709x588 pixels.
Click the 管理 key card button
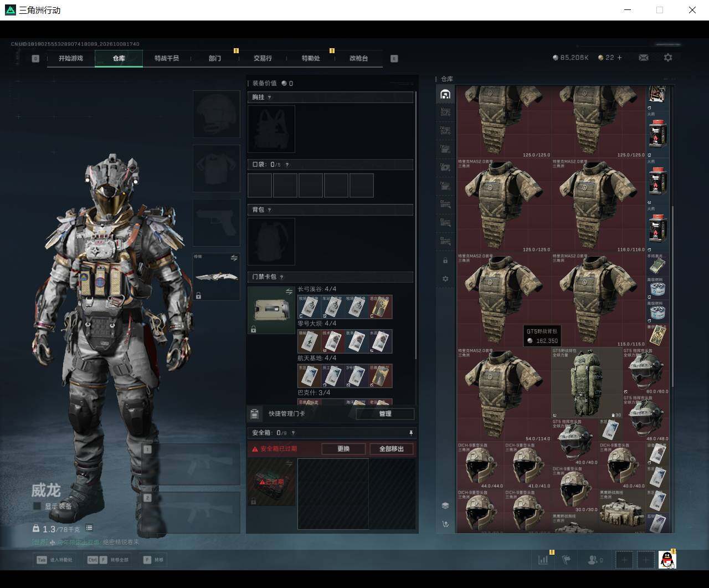click(x=385, y=413)
